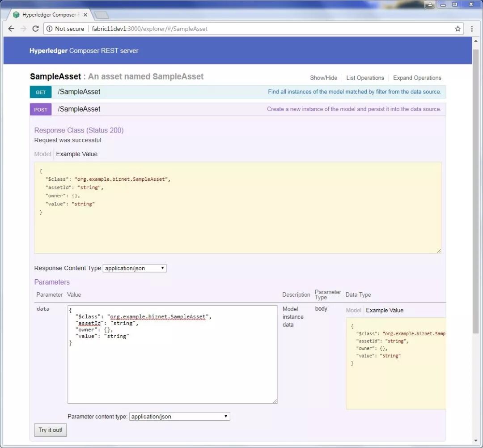Image resolution: width=483 pixels, height=448 pixels.
Task: Click the 'body' parameter type cell
Action: pyautogui.click(x=321, y=309)
